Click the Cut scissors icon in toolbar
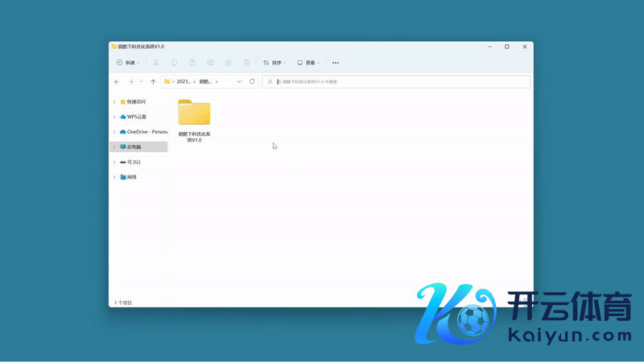This screenshot has height=362, width=644. pyautogui.click(x=156, y=63)
